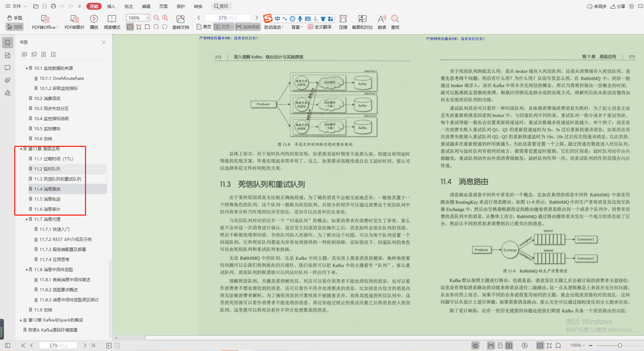Open bookmark 11.7.2 REST API介绍及示例
Screen dimensions: 644x351
[x=65, y=239]
